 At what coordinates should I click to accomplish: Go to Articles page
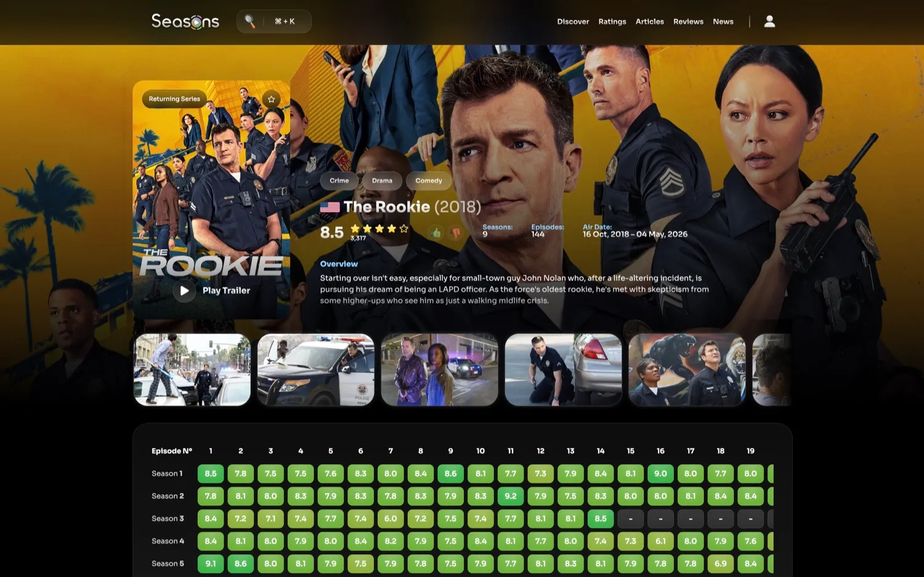pos(650,22)
